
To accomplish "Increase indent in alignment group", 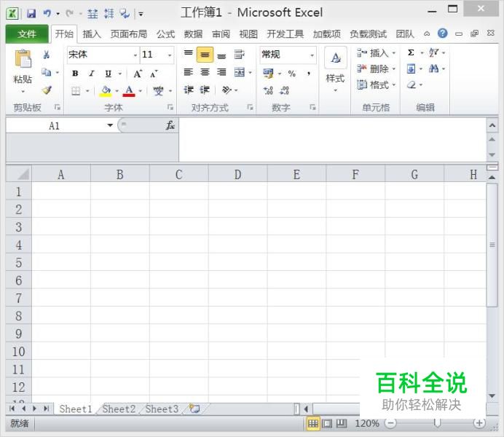I will tap(205, 90).
